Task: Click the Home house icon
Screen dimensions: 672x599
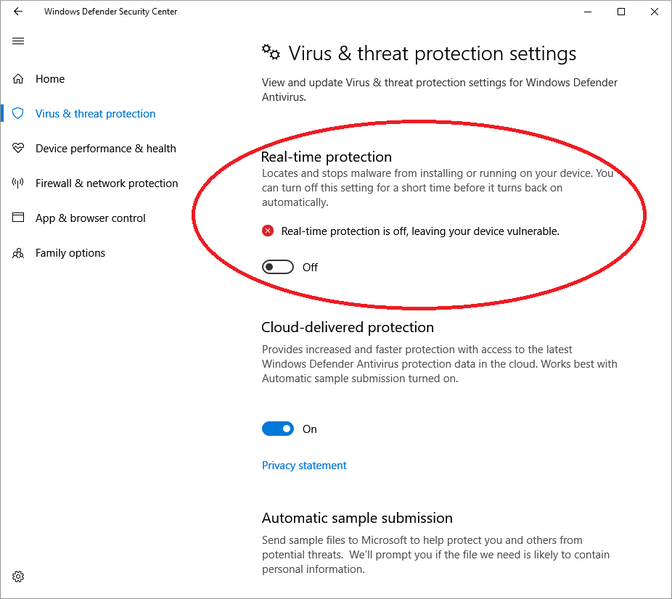Action: pyautogui.click(x=18, y=79)
